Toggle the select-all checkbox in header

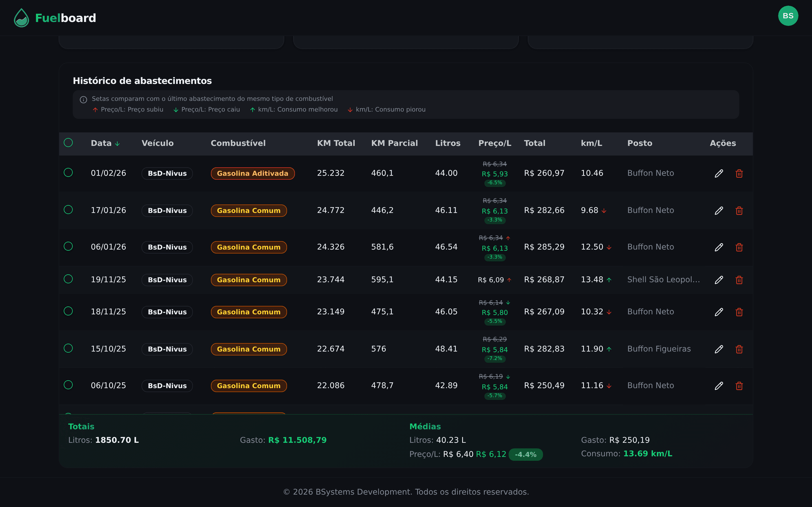[x=68, y=143]
